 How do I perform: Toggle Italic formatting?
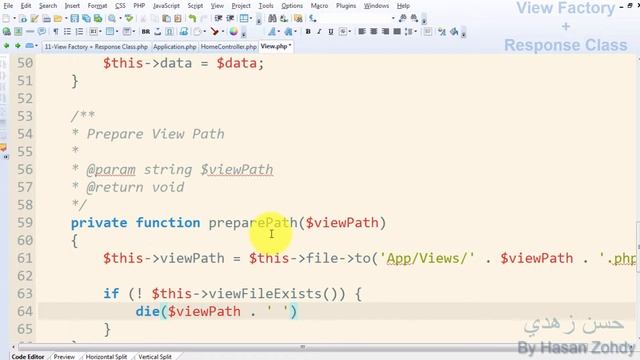[319, 31]
